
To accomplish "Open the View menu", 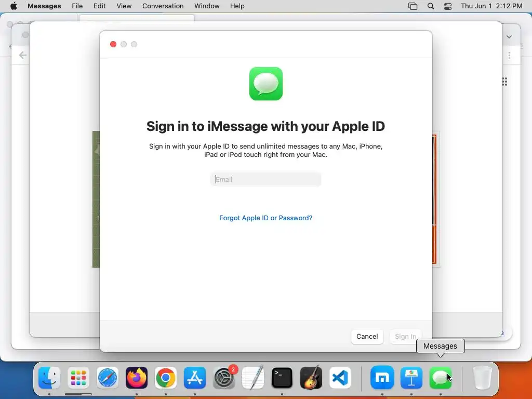I will [x=124, y=6].
